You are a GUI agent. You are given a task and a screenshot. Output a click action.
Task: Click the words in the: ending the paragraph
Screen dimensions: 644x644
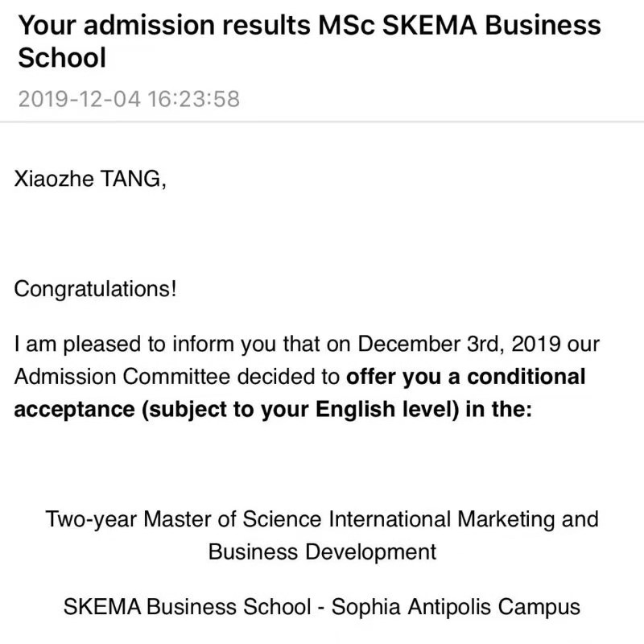click(x=498, y=410)
